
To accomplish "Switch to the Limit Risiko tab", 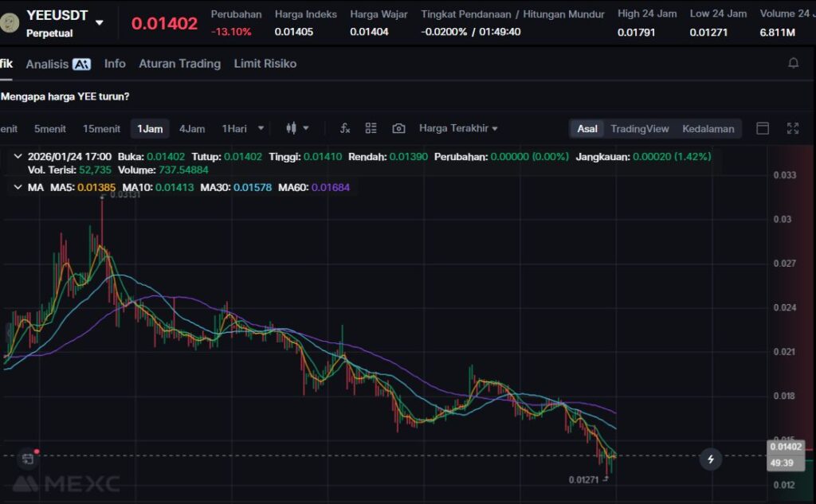I will tap(265, 64).
